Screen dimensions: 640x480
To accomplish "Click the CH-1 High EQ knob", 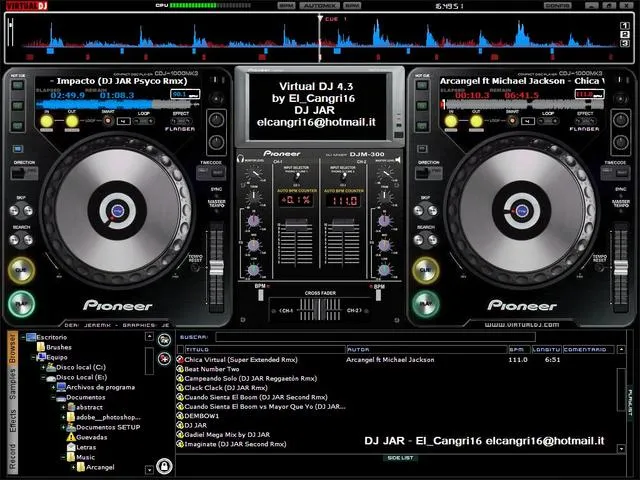I will click(253, 221).
